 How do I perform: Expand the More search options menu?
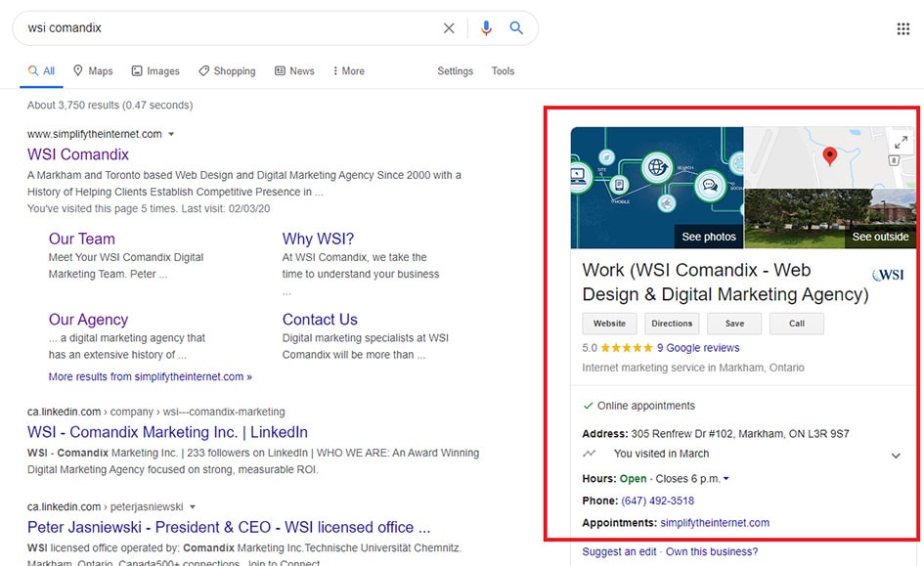click(349, 70)
